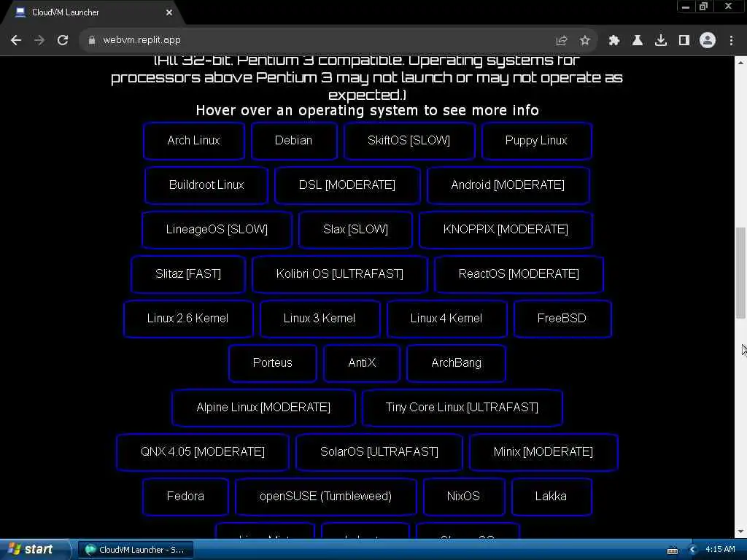Image resolution: width=747 pixels, height=560 pixels.
Task: Launch Slax [SLOW]
Action: point(355,230)
